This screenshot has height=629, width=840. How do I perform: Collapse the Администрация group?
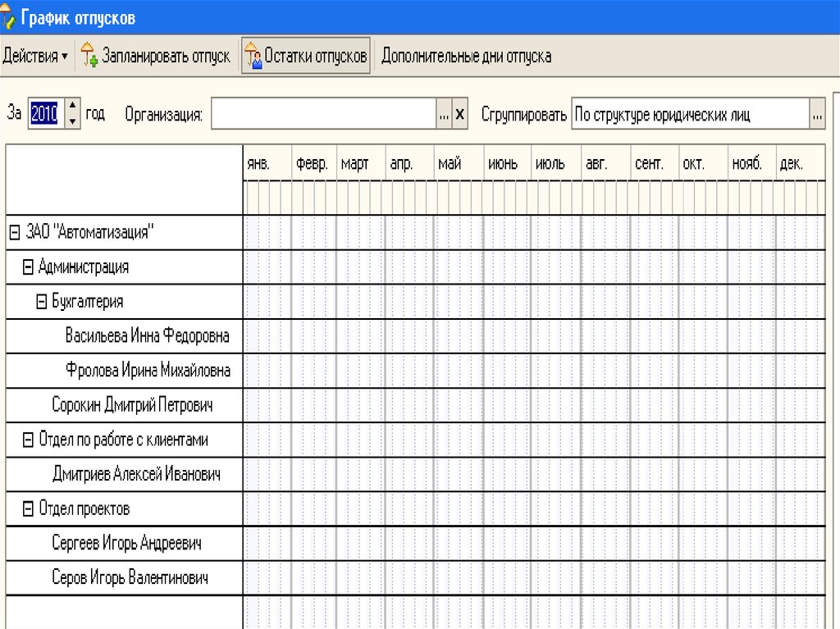pos(28,267)
